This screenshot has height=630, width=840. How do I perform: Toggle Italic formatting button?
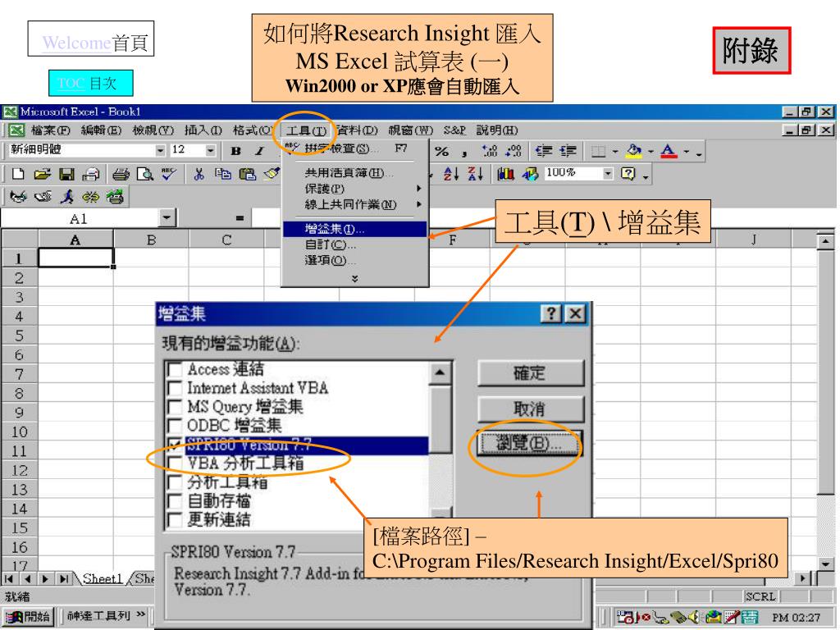(260, 151)
